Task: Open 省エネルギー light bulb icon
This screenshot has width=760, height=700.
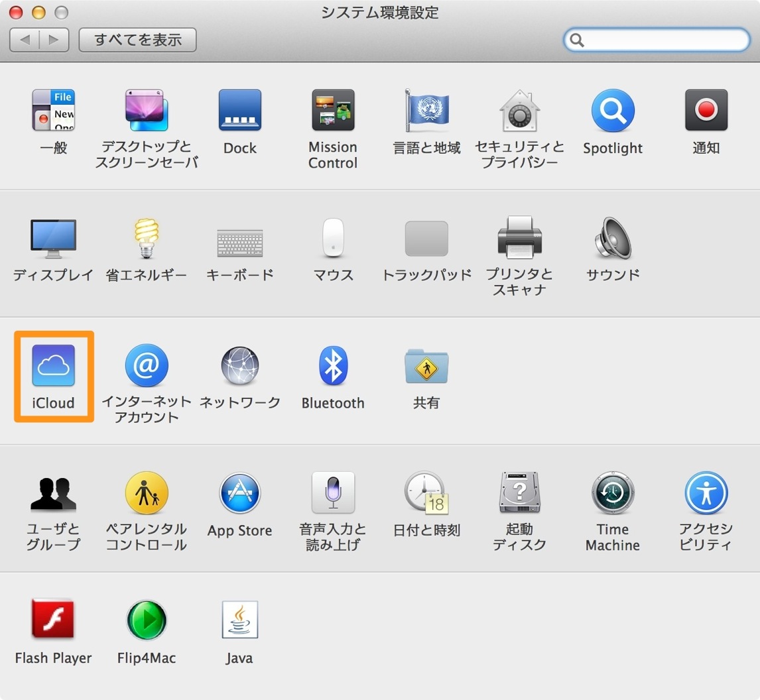Action: [x=147, y=238]
